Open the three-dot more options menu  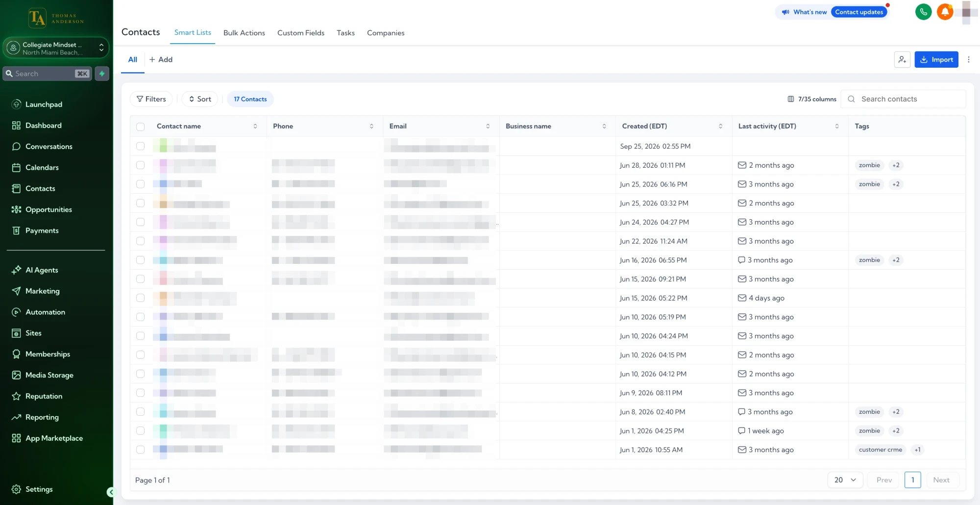pyautogui.click(x=969, y=60)
